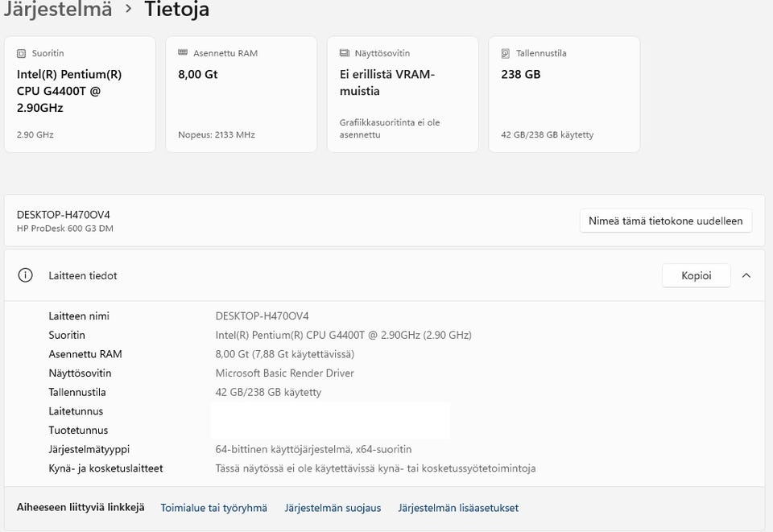Image resolution: width=773 pixels, height=532 pixels.
Task: Click Nimeä tämä tietokone uudelleen button
Action: [x=666, y=221]
